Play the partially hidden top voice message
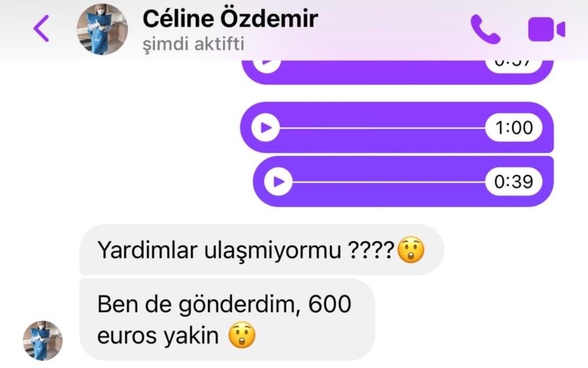This screenshot has height=368, width=588. pos(267,64)
